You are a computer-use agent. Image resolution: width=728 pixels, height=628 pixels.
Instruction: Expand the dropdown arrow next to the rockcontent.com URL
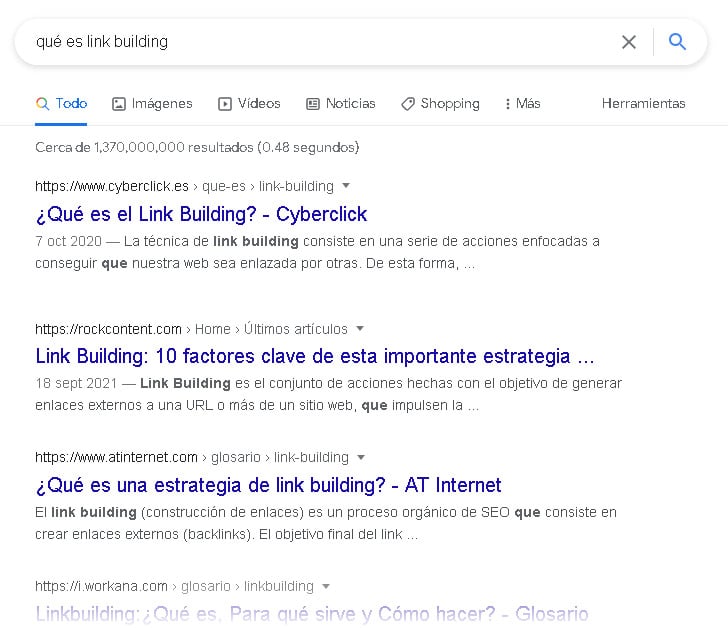359,329
